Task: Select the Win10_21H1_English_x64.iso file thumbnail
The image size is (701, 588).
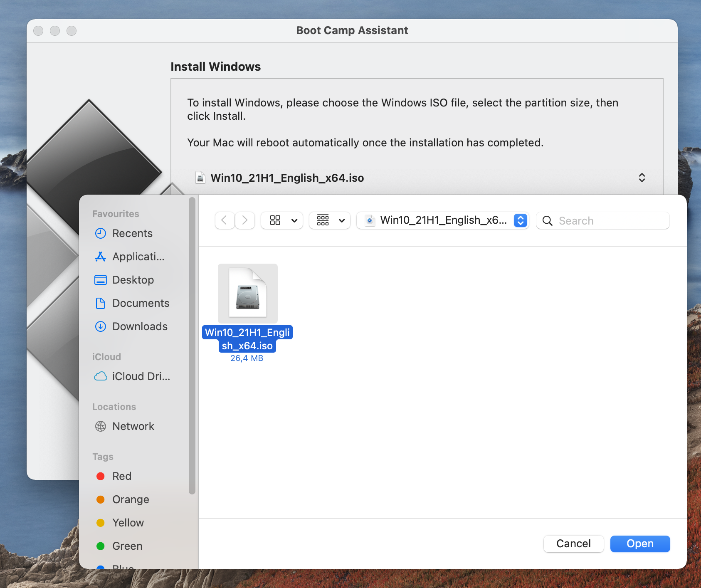Action: [248, 294]
